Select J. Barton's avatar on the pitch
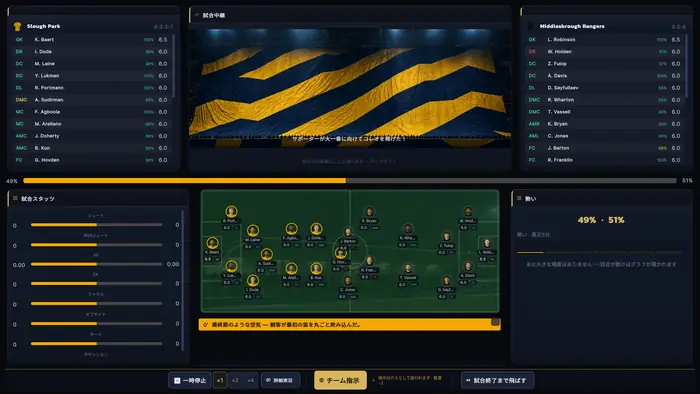 point(348,232)
